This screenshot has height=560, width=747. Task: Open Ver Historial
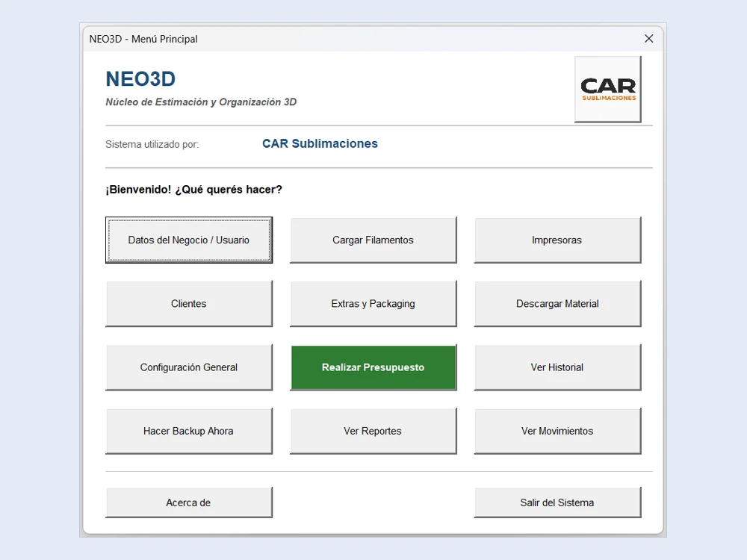[557, 367]
